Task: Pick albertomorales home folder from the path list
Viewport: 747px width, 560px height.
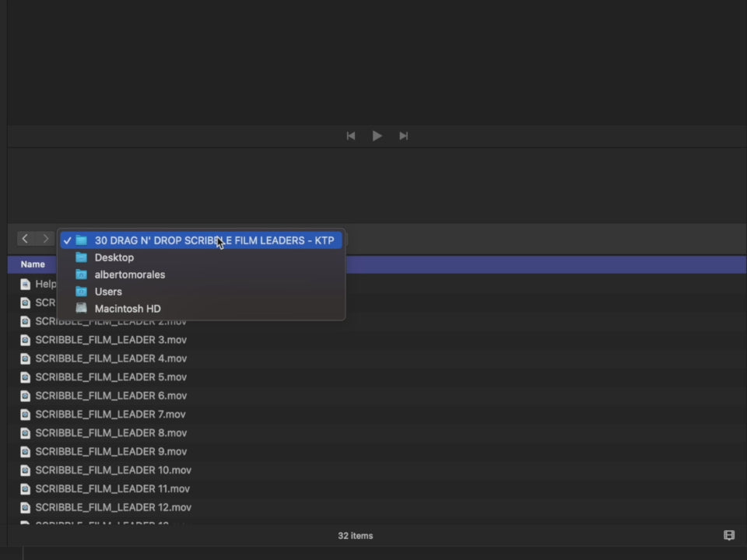Action: pos(129,275)
